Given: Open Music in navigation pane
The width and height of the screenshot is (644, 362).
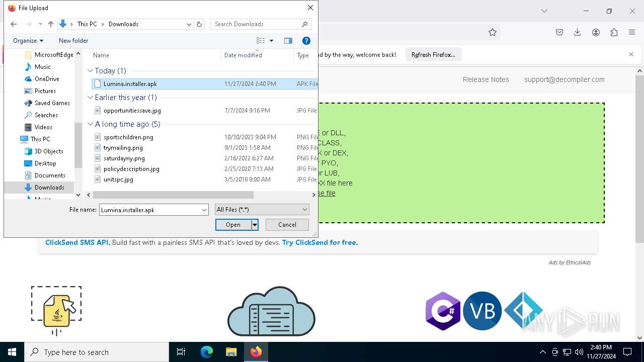Looking at the screenshot, I should (x=42, y=67).
